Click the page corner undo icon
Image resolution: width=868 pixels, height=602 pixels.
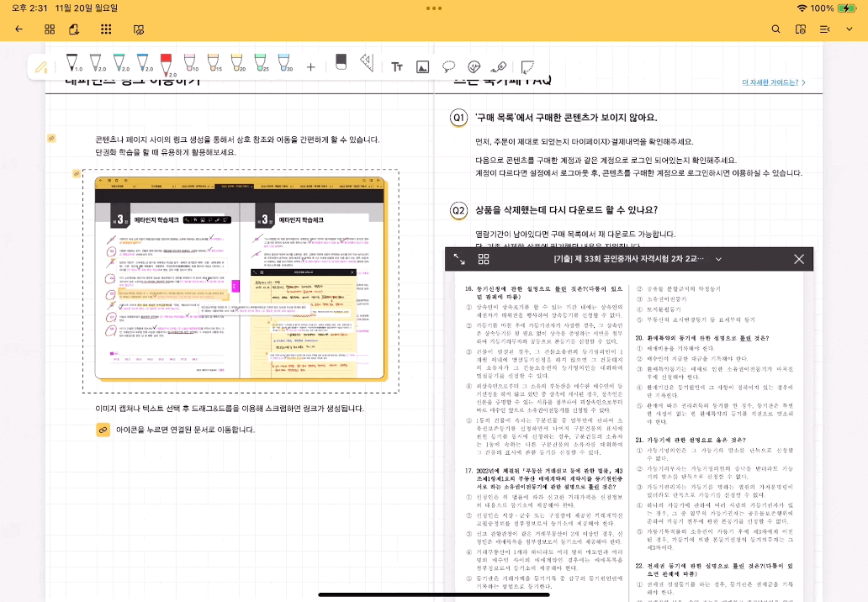[x=527, y=67]
